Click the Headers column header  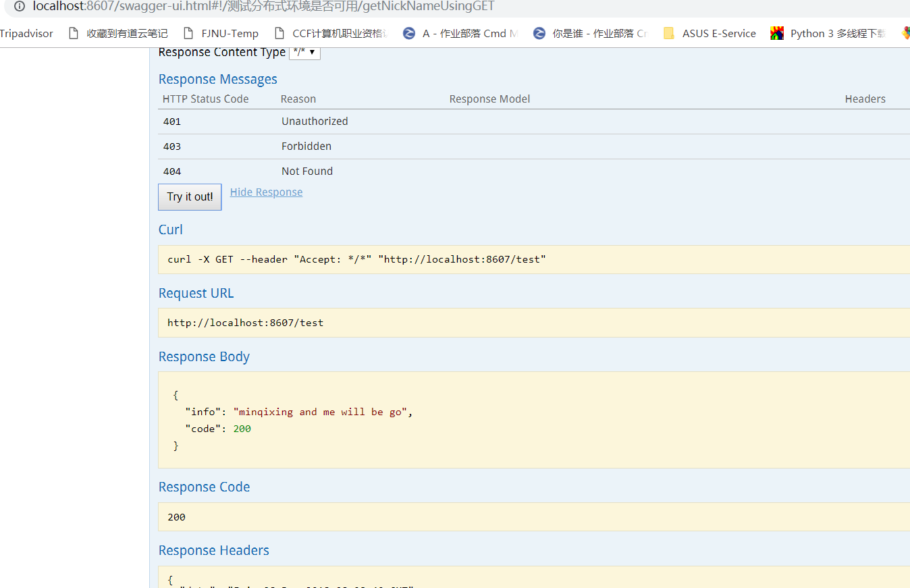pyautogui.click(x=865, y=99)
